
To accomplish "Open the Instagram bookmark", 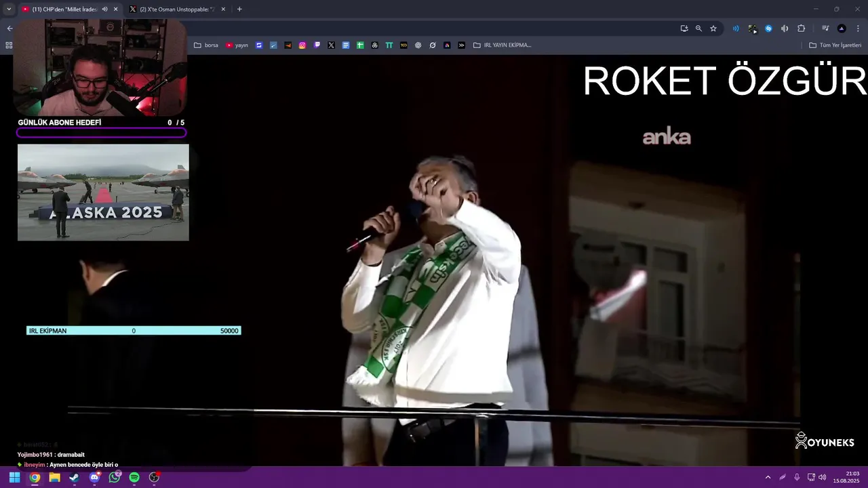I will coord(302,45).
